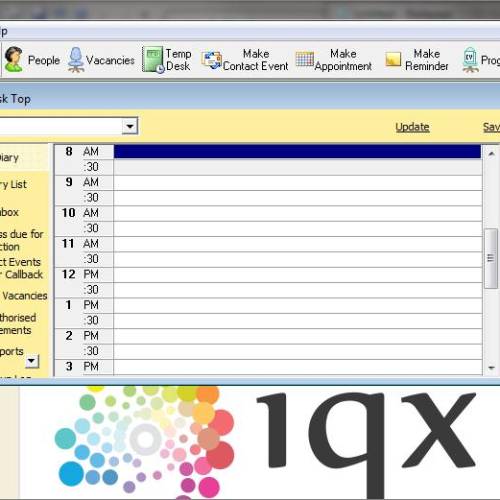The height and width of the screenshot is (500, 500).
Task: Select the highlighted 8 AM diary slot
Action: click(x=297, y=151)
